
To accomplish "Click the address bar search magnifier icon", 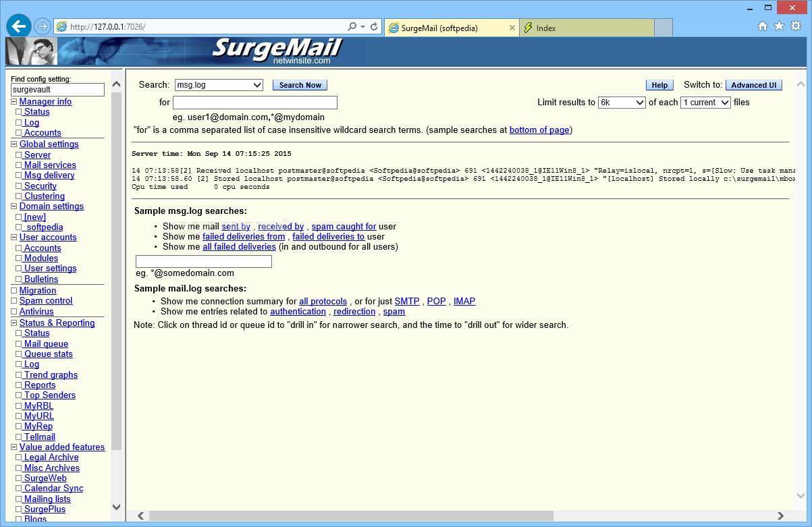I will [x=352, y=27].
